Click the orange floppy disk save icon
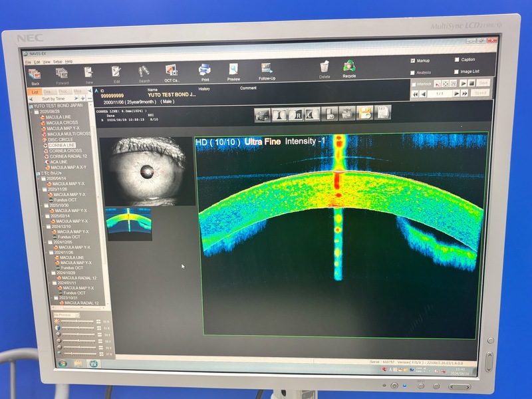532x399 pixels. click(364, 113)
